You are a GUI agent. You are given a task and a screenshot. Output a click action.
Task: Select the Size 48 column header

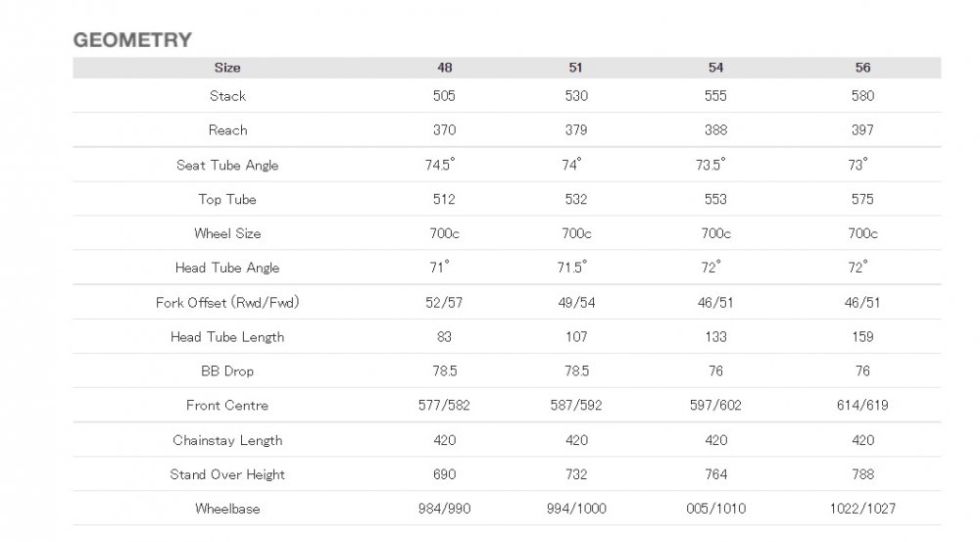tap(444, 68)
